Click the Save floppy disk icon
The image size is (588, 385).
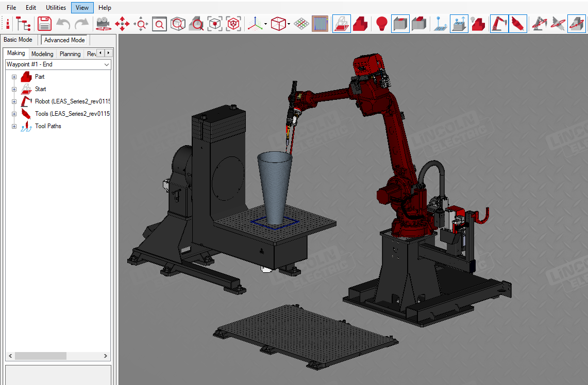pos(45,24)
